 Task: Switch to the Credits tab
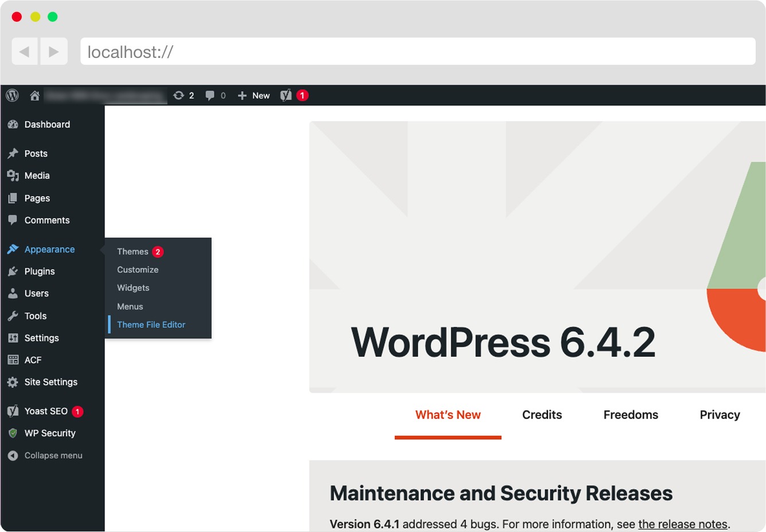point(542,415)
